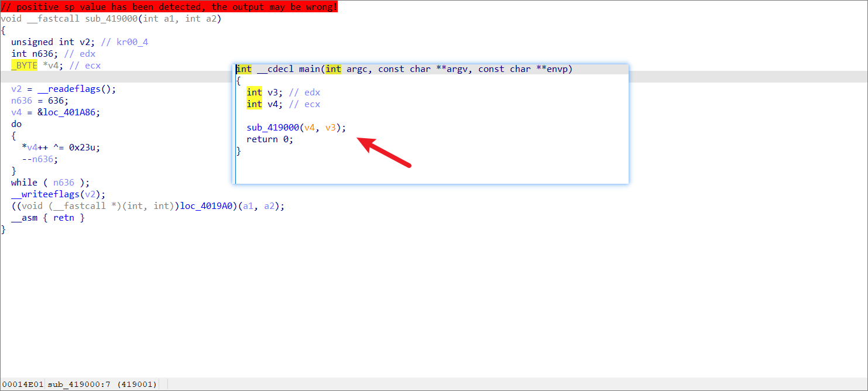This screenshot has width=868, height=391.
Task: Click the 'int v3; // edx' popup declaration
Action: pyautogui.click(x=283, y=92)
